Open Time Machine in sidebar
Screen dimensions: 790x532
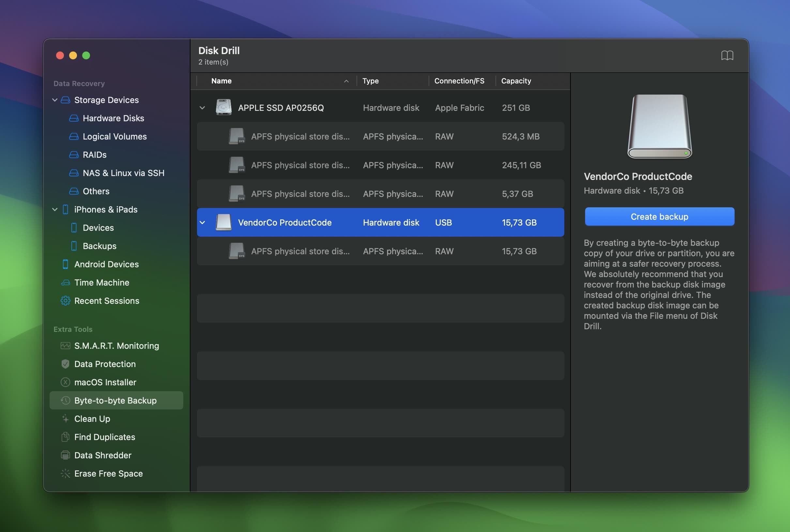tap(101, 282)
